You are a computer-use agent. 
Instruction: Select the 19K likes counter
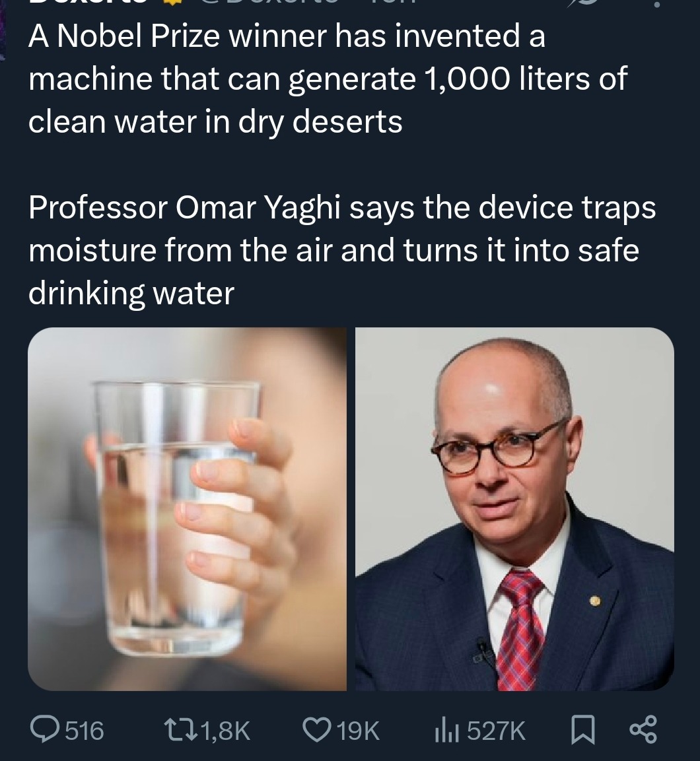[x=357, y=729]
